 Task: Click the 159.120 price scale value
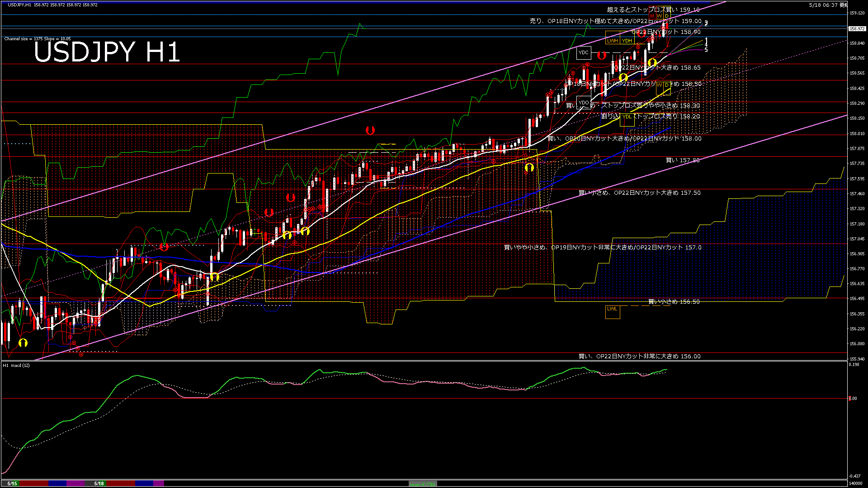(x=857, y=13)
